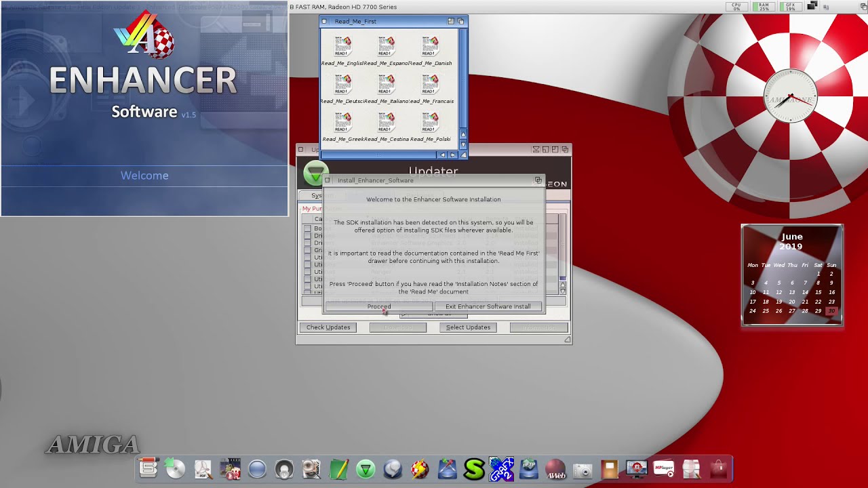Click the 'Install_Enhancer_Software' dialog title

[376, 180]
